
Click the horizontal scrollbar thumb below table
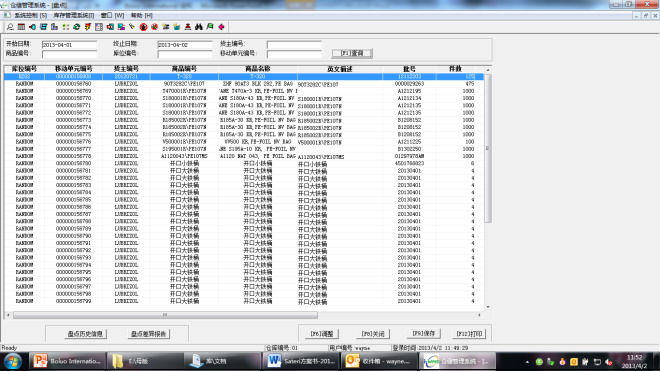[165, 315]
